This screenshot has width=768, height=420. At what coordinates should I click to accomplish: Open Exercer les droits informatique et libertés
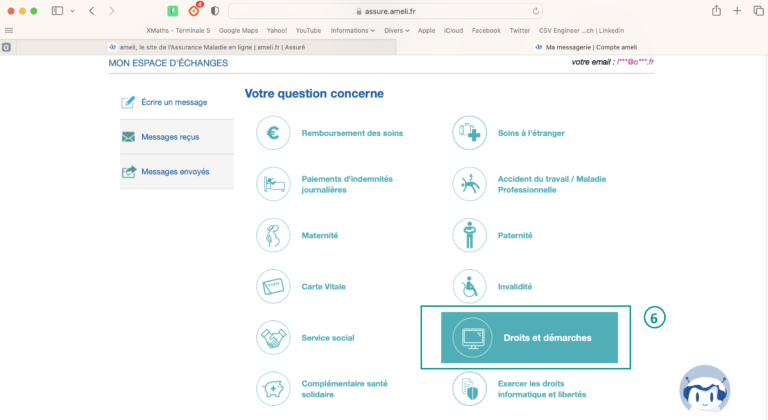[x=540, y=388]
